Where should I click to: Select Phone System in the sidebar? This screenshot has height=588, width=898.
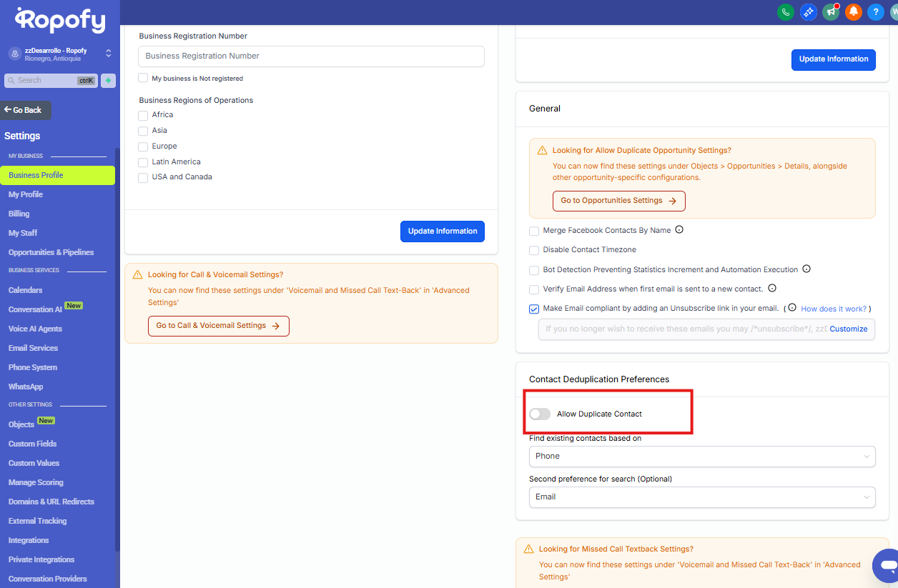tap(33, 367)
